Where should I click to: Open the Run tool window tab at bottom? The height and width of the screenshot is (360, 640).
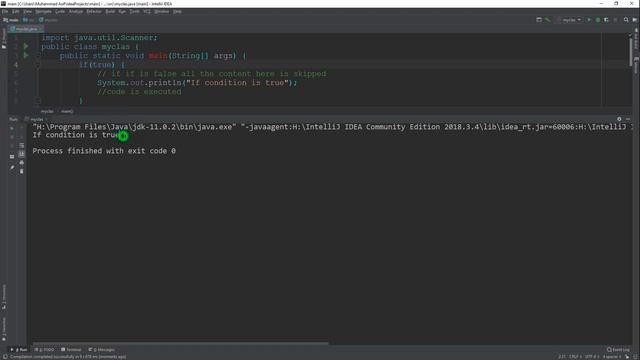pos(19,350)
